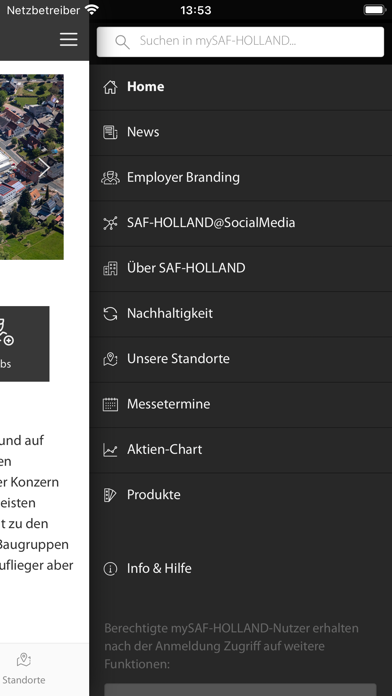Open Produkte menu entry
This screenshot has width=392, height=696.
click(241, 495)
